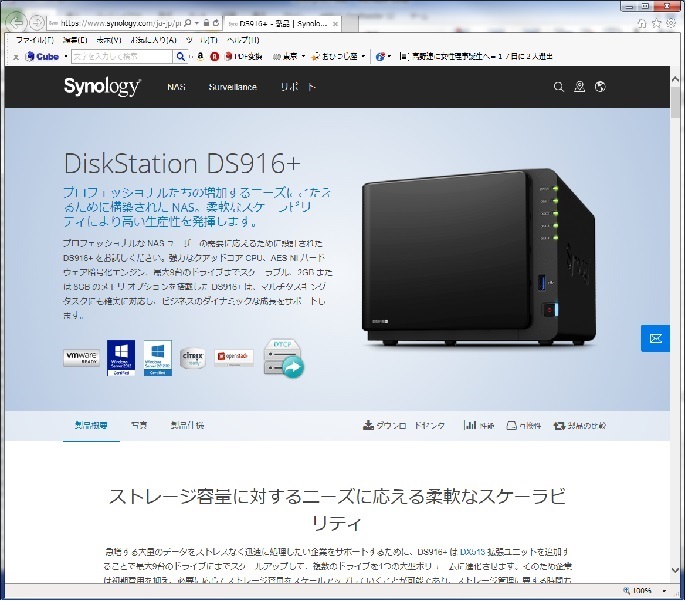Expand the Google icon dropdown in toolbar
Viewport: 686px width, 601px height.
tap(389, 56)
